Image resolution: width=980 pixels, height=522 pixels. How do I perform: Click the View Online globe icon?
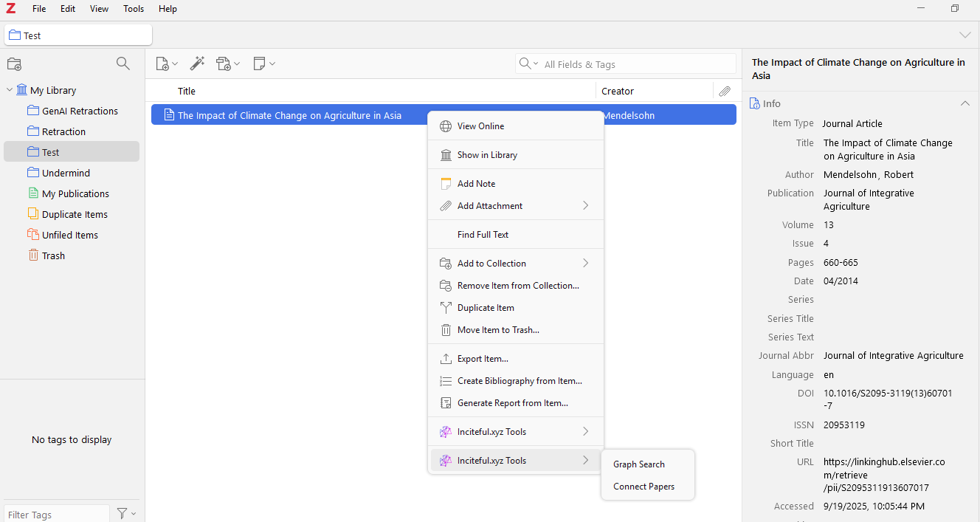[446, 126]
